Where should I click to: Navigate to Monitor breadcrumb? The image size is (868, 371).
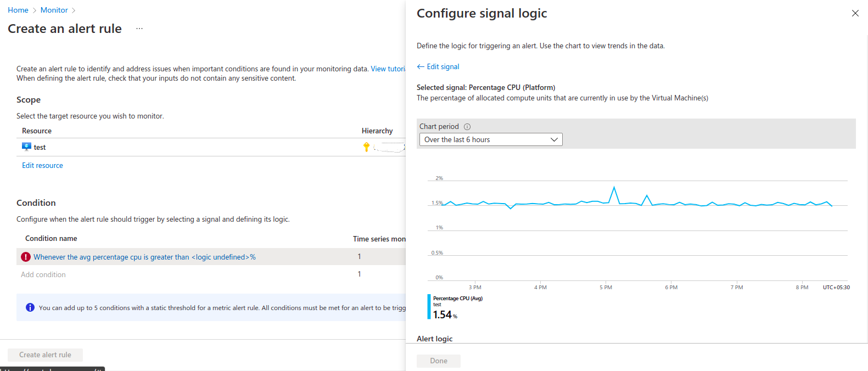[54, 10]
